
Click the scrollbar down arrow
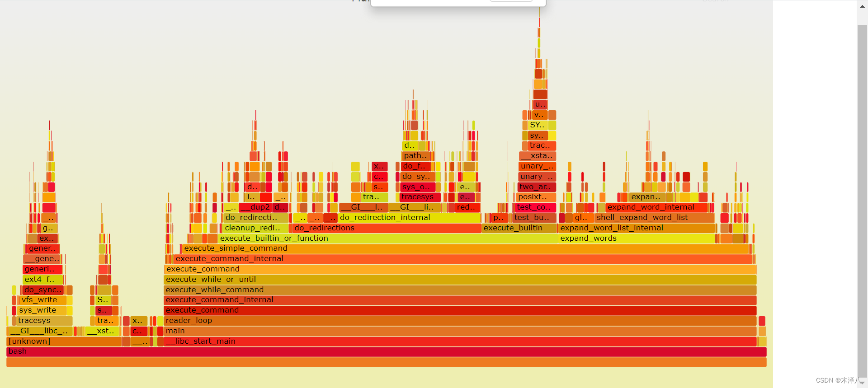tap(862, 382)
